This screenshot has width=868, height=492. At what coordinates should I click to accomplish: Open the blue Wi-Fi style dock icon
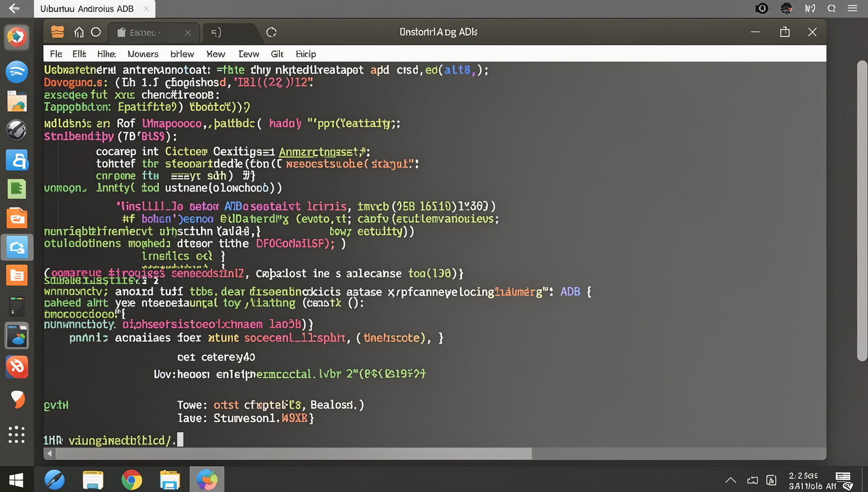tap(17, 72)
